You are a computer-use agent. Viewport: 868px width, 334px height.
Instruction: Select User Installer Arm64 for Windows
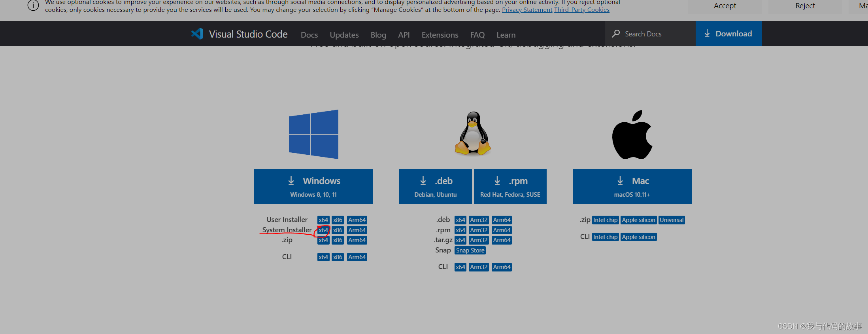click(357, 220)
